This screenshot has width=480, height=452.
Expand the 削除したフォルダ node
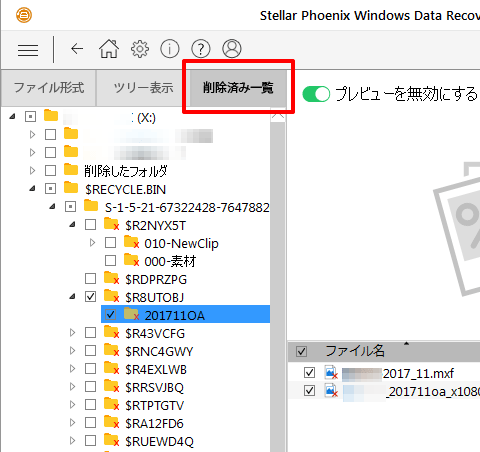point(32,171)
